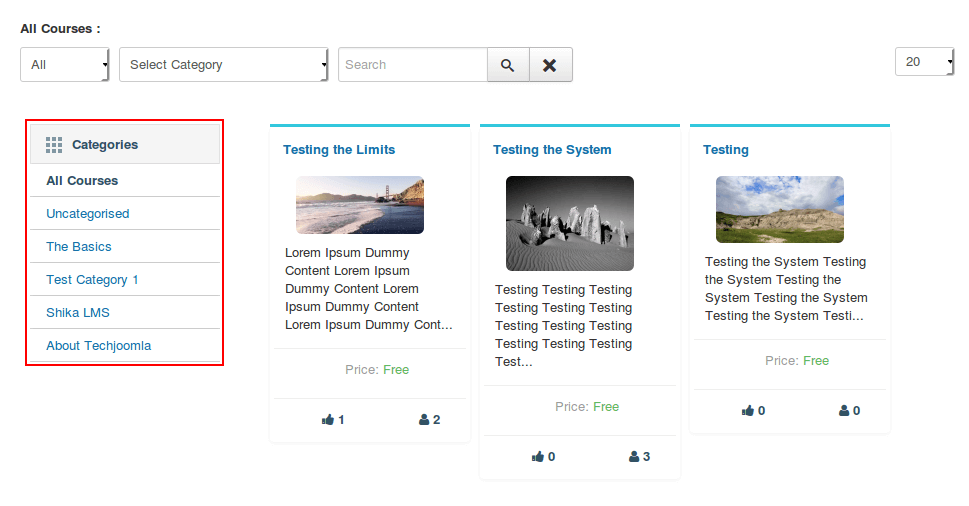
Task: Open the All course type dropdown
Action: tap(65, 65)
